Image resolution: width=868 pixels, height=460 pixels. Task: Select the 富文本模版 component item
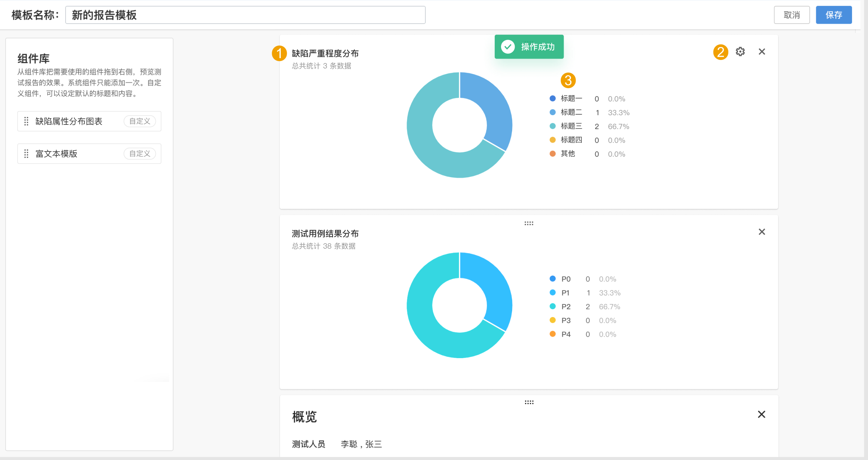[89, 153]
